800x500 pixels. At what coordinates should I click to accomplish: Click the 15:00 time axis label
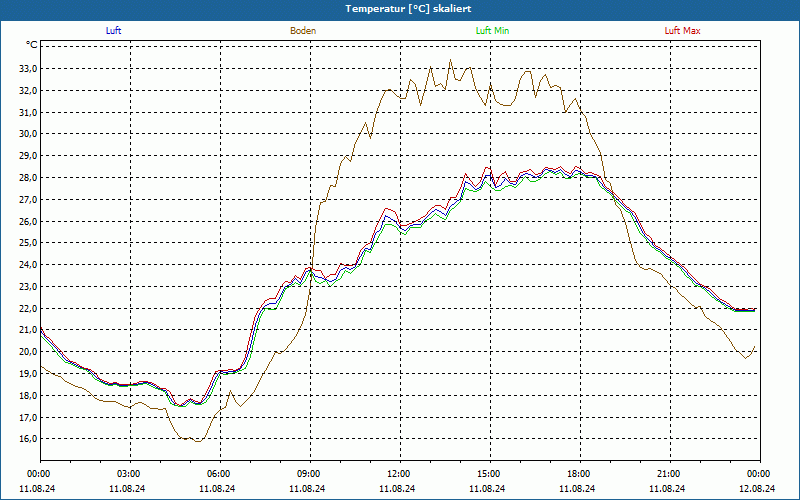pos(491,474)
